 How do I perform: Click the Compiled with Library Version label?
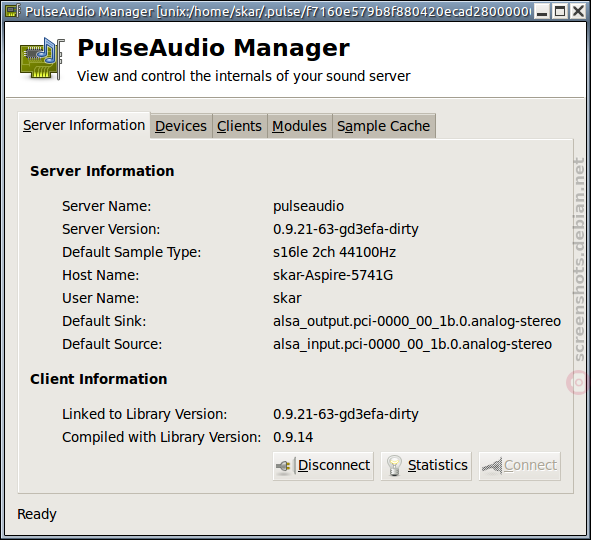point(161,438)
